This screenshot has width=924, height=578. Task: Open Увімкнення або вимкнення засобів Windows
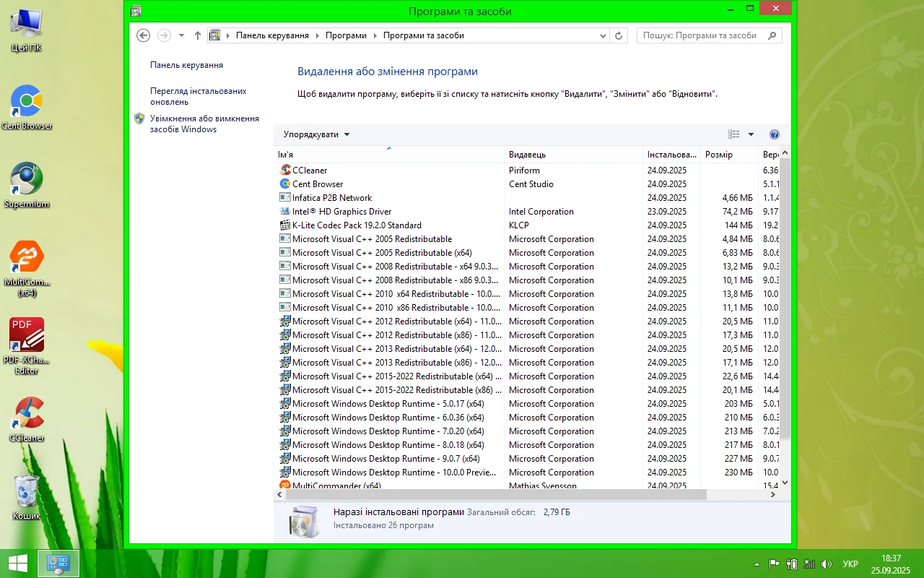[x=204, y=124]
